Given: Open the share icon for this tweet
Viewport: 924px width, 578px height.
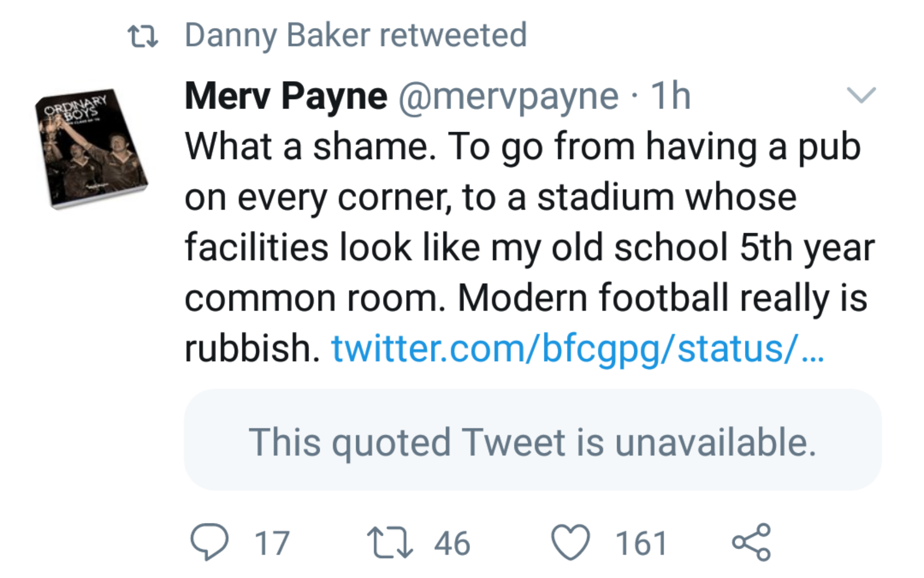Looking at the screenshot, I should tap(751, 542).
